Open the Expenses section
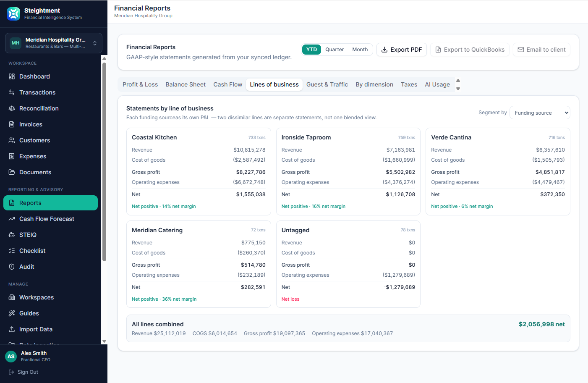Image resolution: width=588 pixels, height=383 pixels. 50,156
